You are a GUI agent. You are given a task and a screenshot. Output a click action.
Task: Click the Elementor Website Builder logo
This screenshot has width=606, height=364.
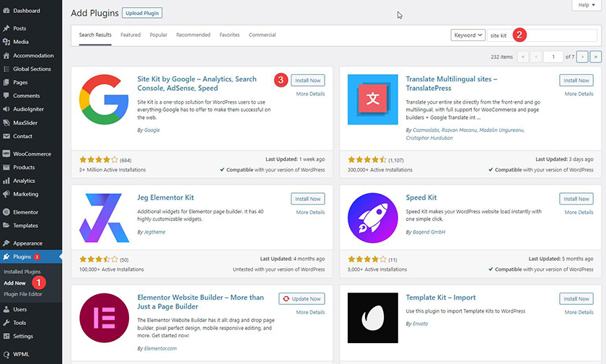point(104,318)
